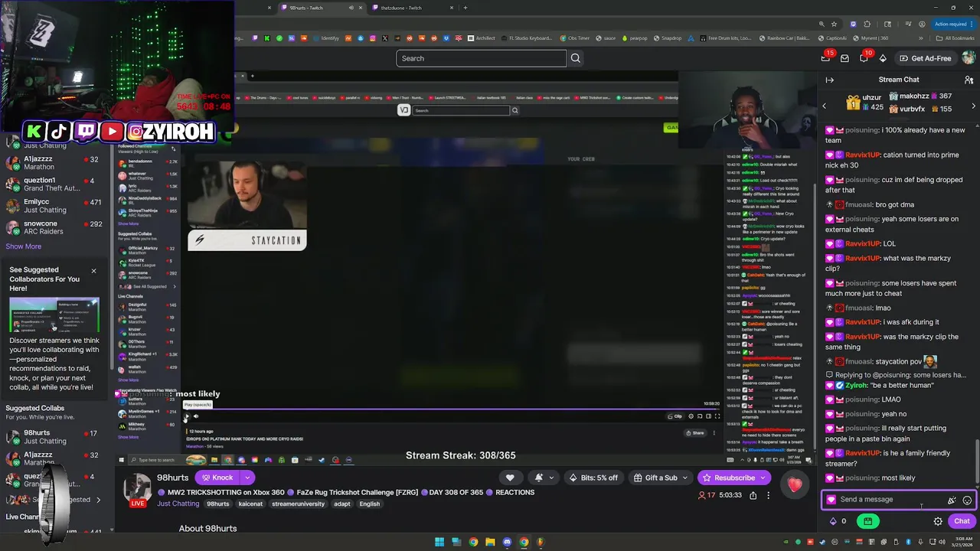Open the FL Studio Keyboard bookmark
Screen dimensions: 980x551
[524, 38]
